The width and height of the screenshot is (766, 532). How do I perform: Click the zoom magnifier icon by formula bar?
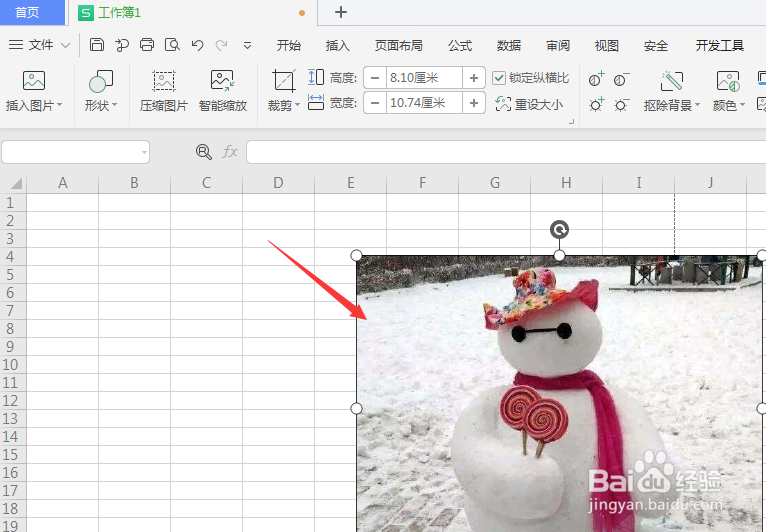[204, 152]
